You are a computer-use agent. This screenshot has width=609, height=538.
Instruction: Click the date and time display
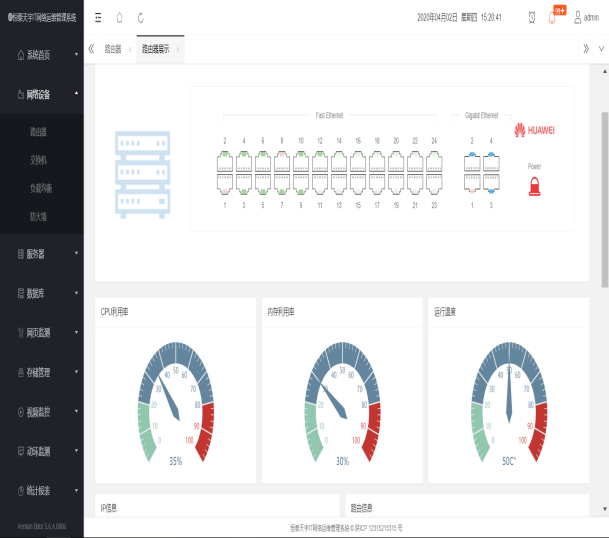pyautogui.click(x=459, y=17)
